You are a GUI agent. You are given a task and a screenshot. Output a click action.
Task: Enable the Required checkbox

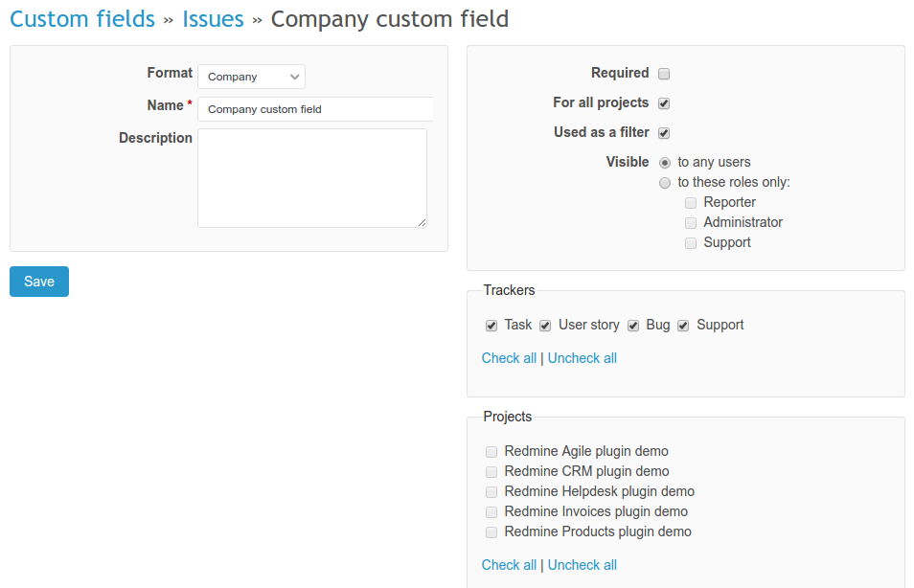(664, 73)
